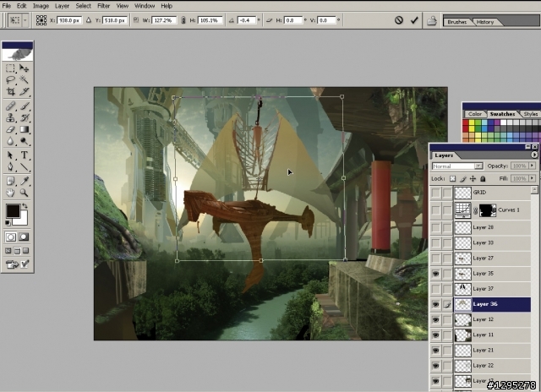Screen dimensions: 541x392
Task: Open the Window menu
Action: click(145, 6)
